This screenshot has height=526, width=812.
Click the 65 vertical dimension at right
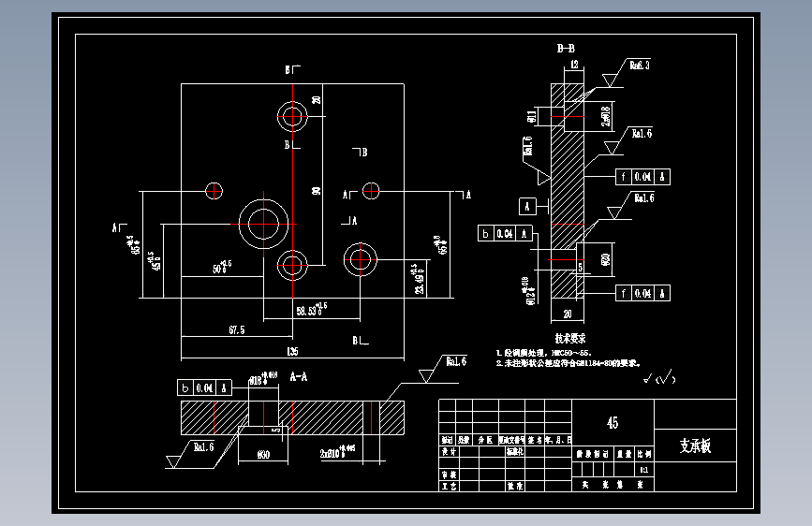(x=442, y=245)
